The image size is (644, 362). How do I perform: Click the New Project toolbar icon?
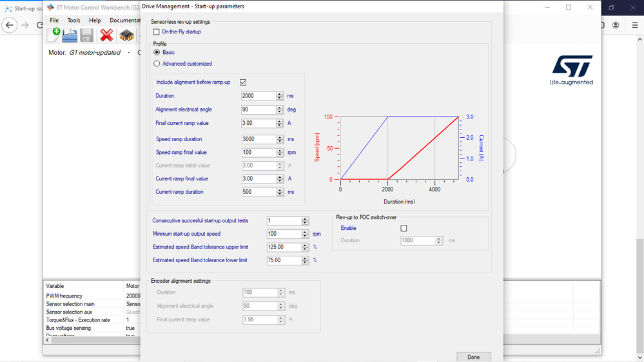coord(54,35)
